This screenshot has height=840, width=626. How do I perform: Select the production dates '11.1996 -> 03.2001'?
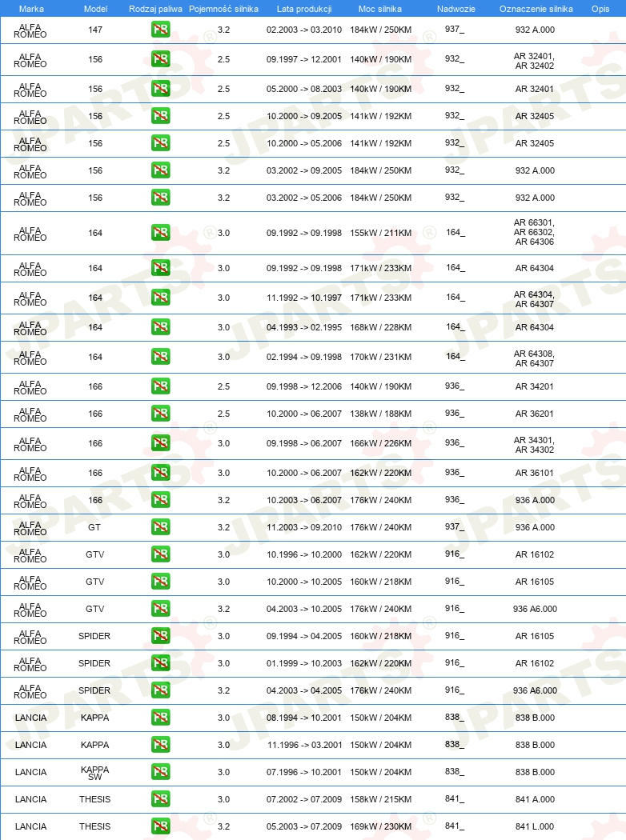pyautogui.click(x=304, y=745)
